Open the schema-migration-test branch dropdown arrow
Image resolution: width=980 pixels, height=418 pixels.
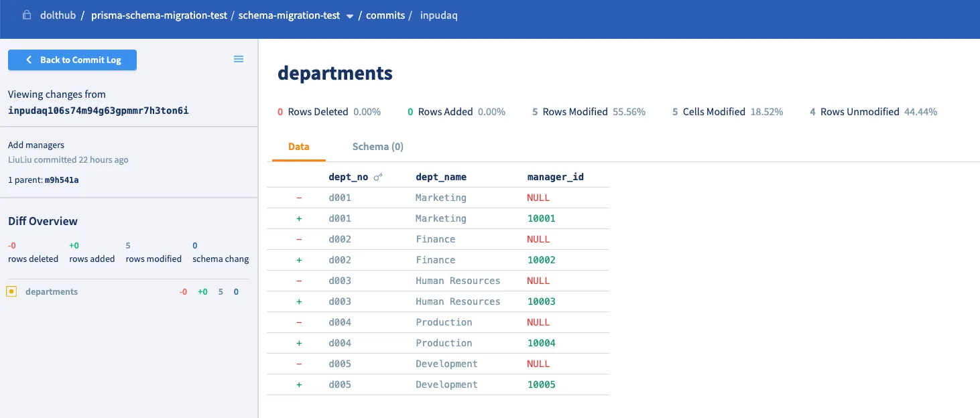[349, 17]
